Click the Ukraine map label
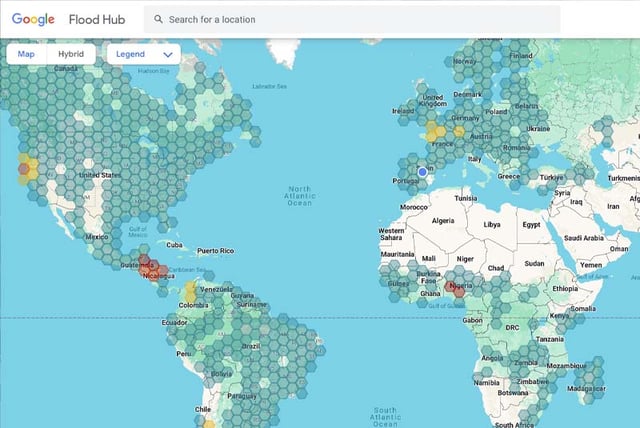Image resolution: width=640 pixels, height=428 pixels. [538, 129]
